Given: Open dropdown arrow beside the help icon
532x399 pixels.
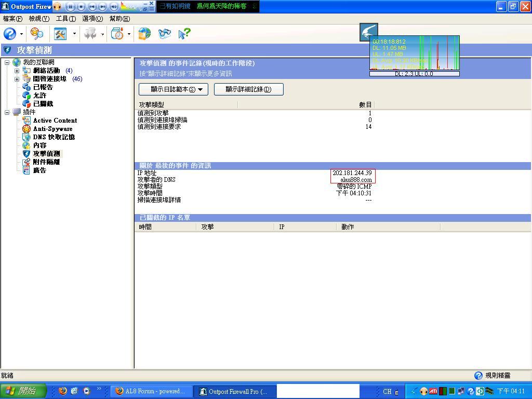Looking at the screenshot, I should tap(21, 34).
